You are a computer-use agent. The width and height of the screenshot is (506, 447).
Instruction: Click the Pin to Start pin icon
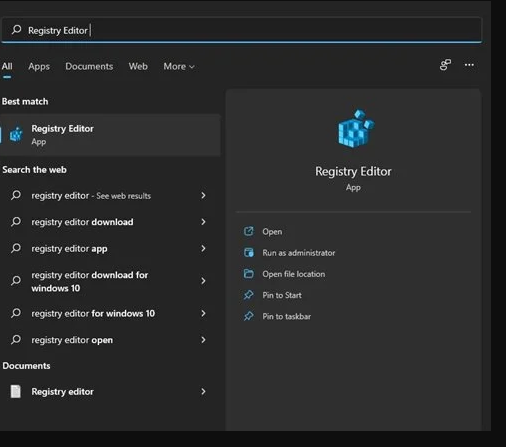click(249, 295)
